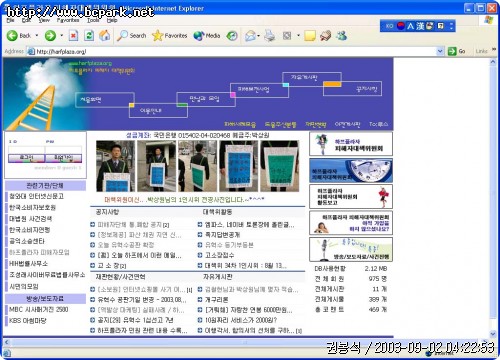Open the Edit menu

point(26,20)
